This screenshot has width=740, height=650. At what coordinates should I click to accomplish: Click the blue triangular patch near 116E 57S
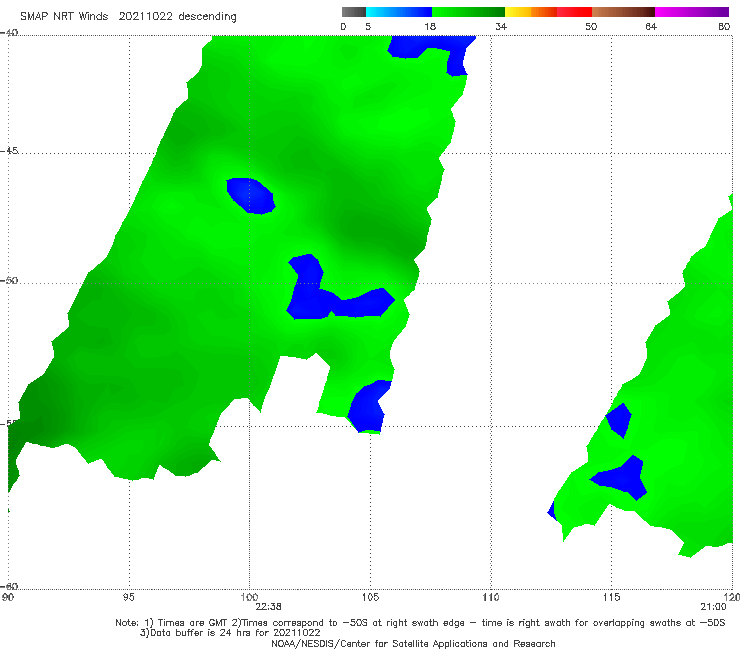pos(623,477)
